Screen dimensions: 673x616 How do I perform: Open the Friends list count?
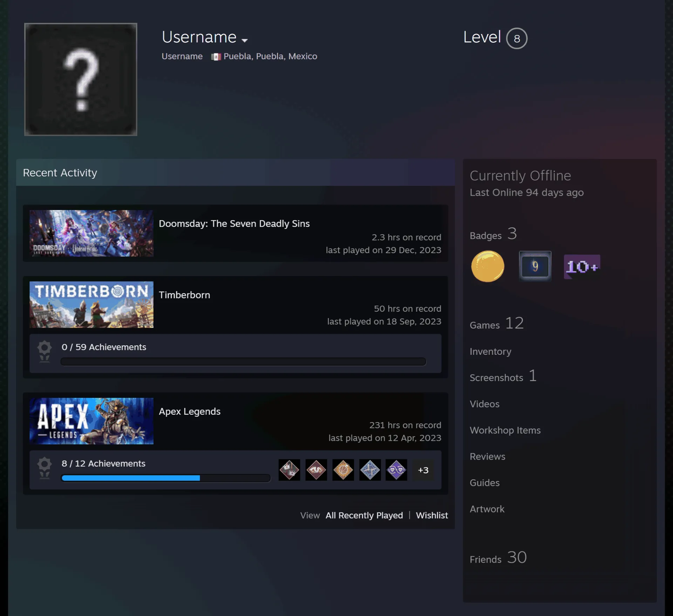click(x=498, y=557)
